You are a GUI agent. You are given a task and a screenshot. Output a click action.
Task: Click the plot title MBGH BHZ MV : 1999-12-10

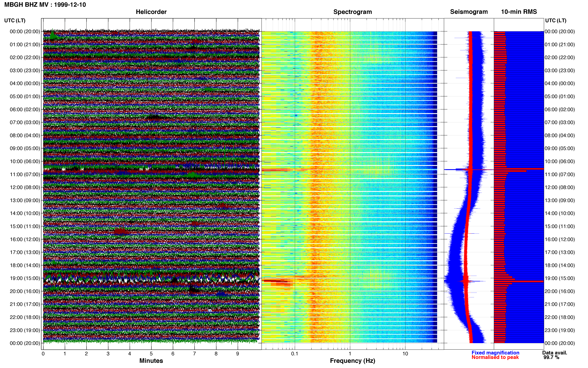pyautogui.click(x=45, y=5)
